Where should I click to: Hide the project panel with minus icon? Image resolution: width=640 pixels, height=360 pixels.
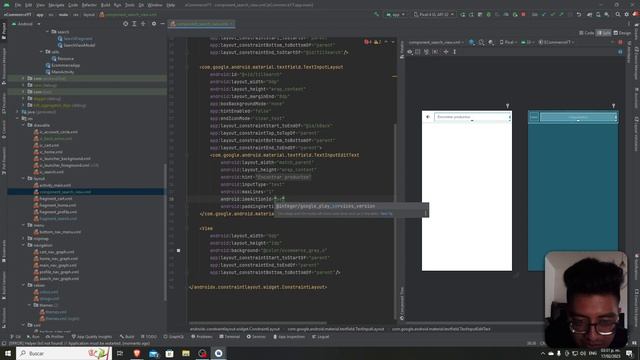click(x=162, y=24)
